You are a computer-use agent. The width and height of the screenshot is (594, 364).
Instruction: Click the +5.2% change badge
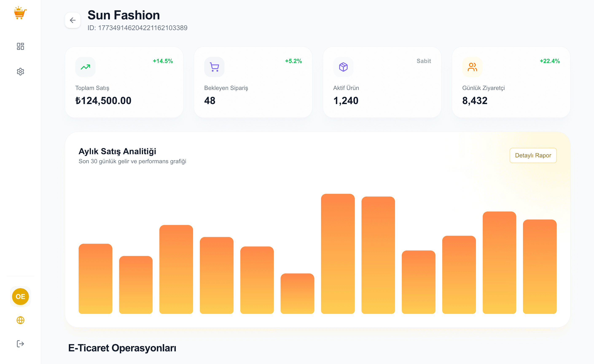(293, 61)
